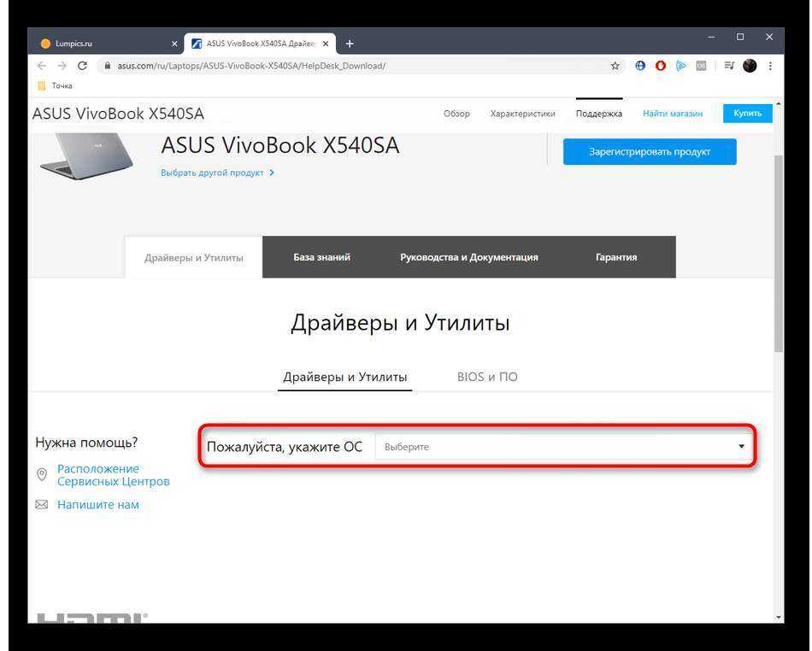Click the blue 'Купить' button
This screenshot has height=651, width=812.
point(747,114)
